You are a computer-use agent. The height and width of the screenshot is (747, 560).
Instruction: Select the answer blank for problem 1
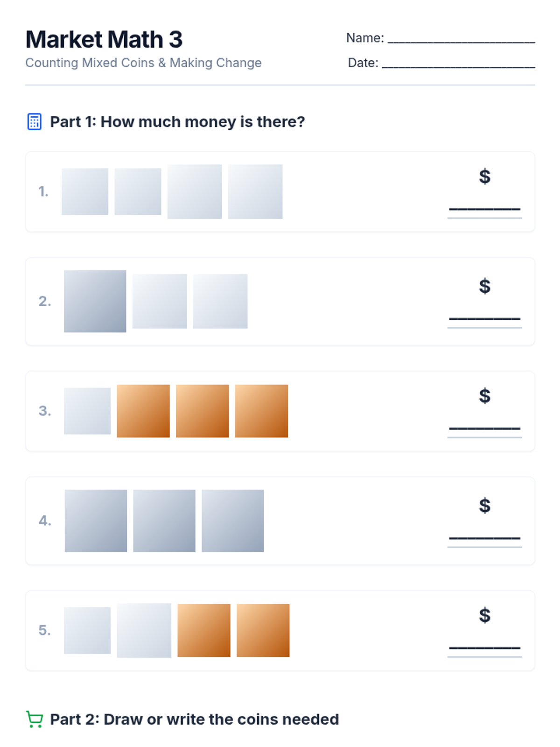pyautogui.click(x=484, y=208)
